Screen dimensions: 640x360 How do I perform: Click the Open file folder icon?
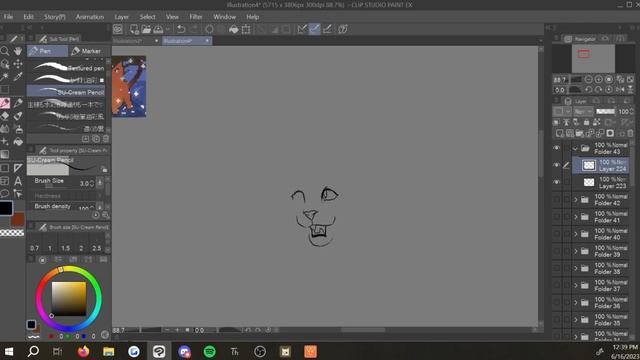[146, 29]
